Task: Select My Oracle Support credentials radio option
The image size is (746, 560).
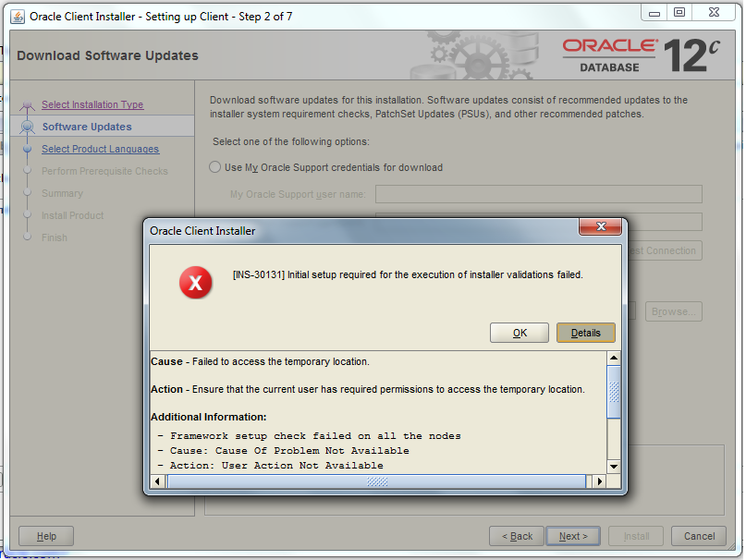Action: [215, 167]
